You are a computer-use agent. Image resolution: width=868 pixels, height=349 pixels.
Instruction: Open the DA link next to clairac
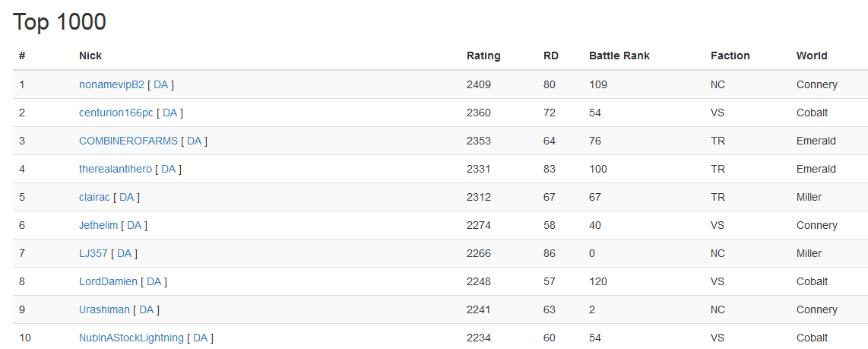(x=126, y=197)
